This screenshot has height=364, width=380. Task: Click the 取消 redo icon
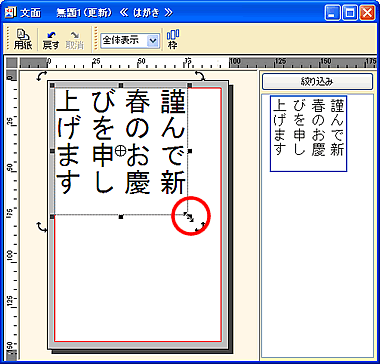(75, 40)
